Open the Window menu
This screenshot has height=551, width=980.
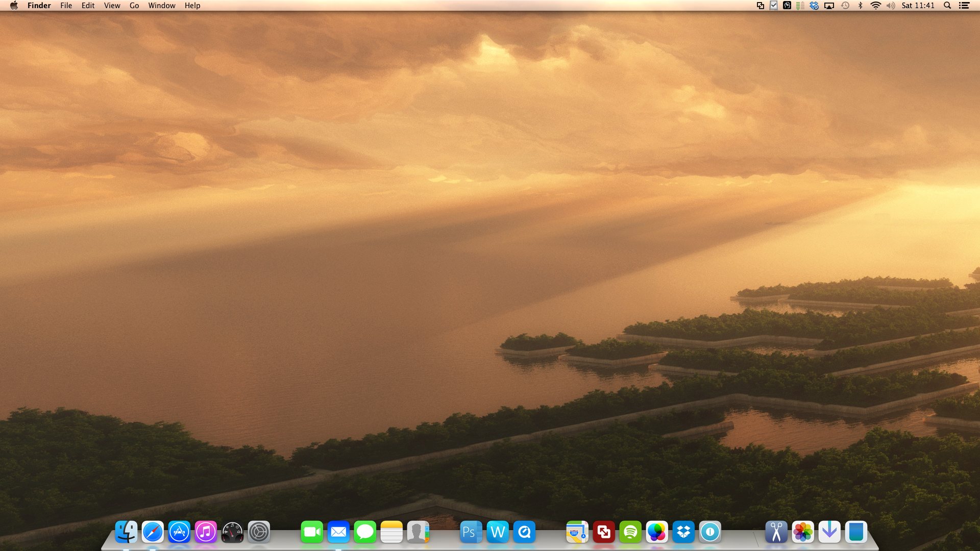coord(162,6)
